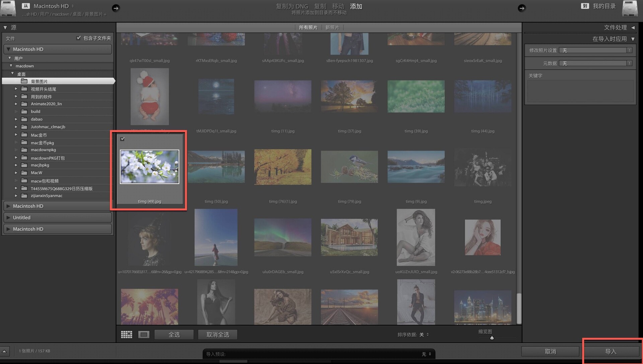The height and width of the screenshot is (364, 643).
Task: Click the source-side right arrow icon
Action: pyautogui.click(x=116, y=8)
